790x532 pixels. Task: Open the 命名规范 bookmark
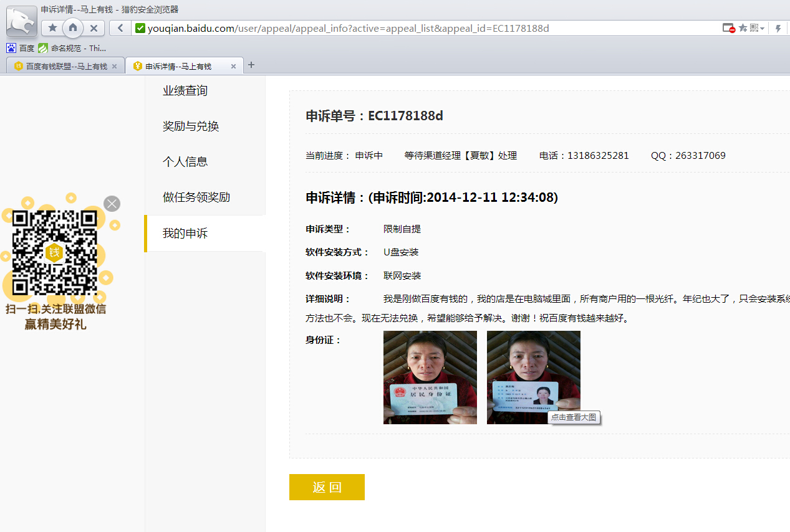pos(72,48)
